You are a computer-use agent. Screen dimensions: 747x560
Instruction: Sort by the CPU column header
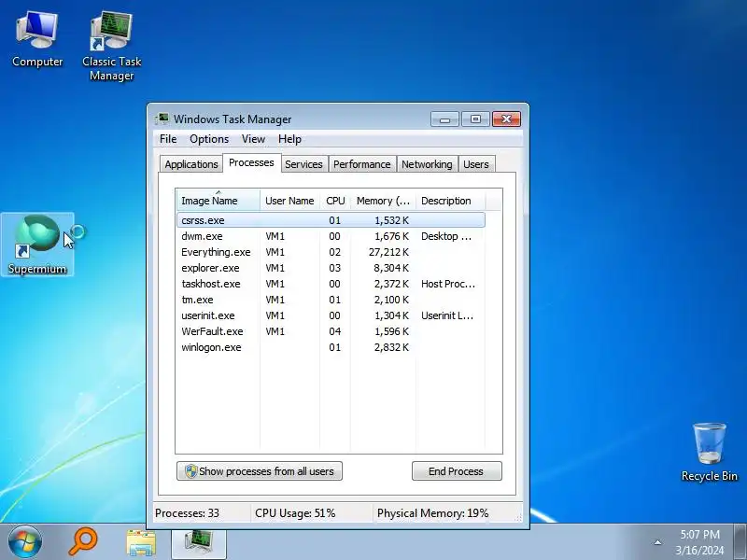335,201
